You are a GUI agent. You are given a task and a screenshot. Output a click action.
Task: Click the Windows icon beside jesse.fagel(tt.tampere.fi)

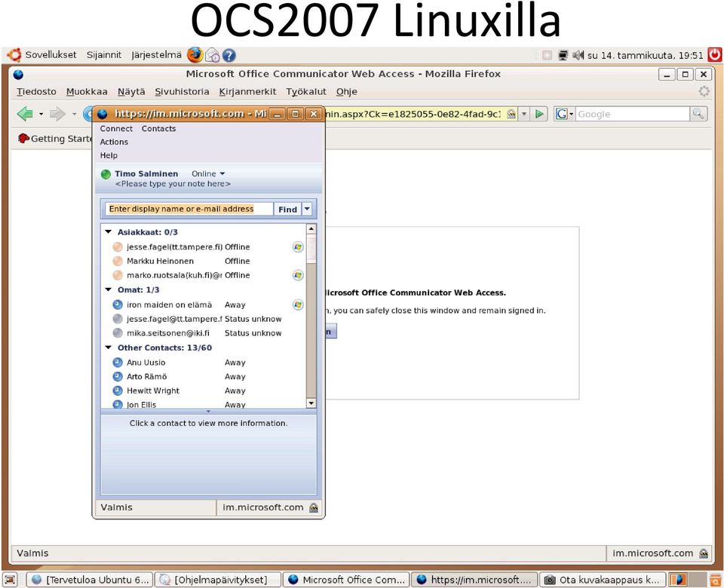pyautogui.click(x=299, y=247)
